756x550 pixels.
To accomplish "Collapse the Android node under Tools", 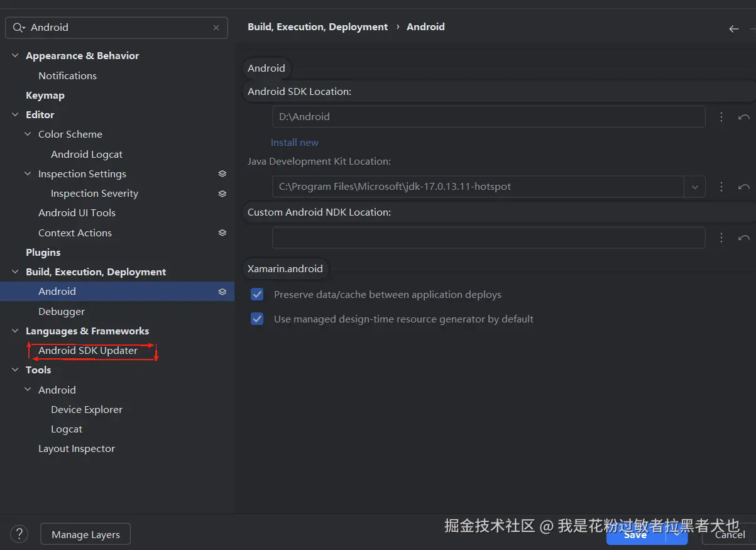I will coord(28,390).
